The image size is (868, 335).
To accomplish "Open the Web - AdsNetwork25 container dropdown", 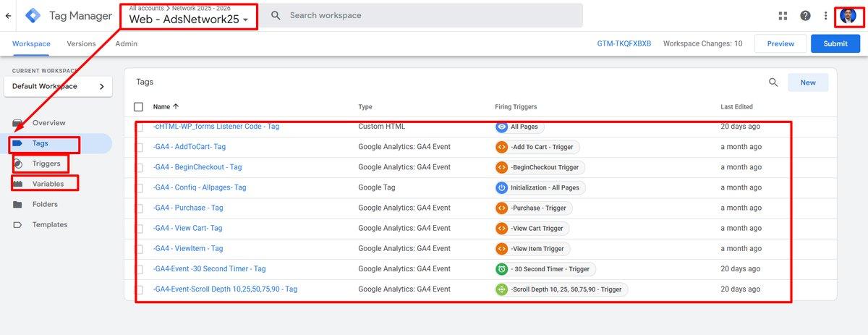I will tap(189, 19).
